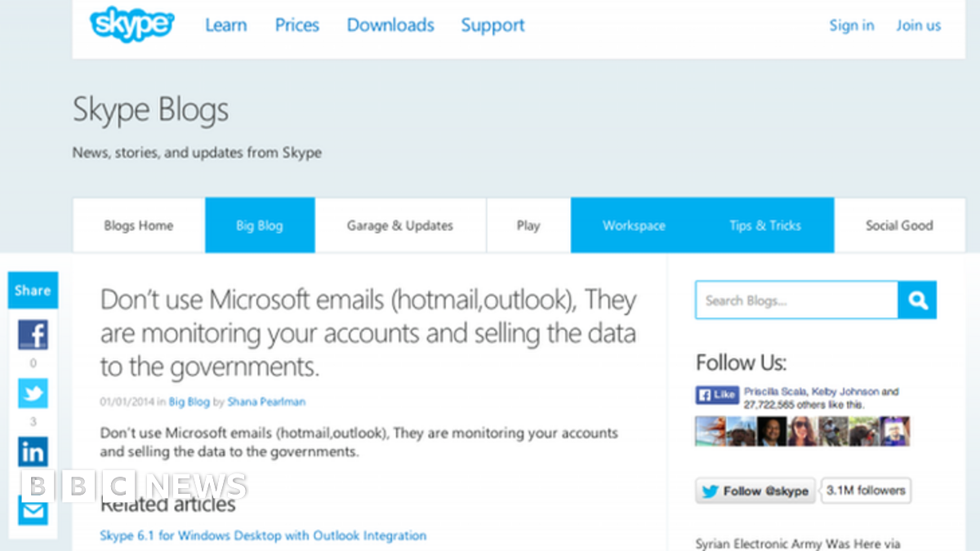This screenshot has height=551, width=980.
Task: Click the Facebook Like button
Action: pyautogui.click(x=717, y=395)
